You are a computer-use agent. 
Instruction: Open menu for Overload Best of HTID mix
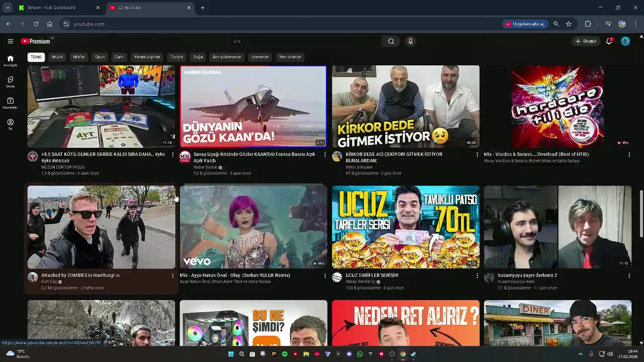[629, 154]
